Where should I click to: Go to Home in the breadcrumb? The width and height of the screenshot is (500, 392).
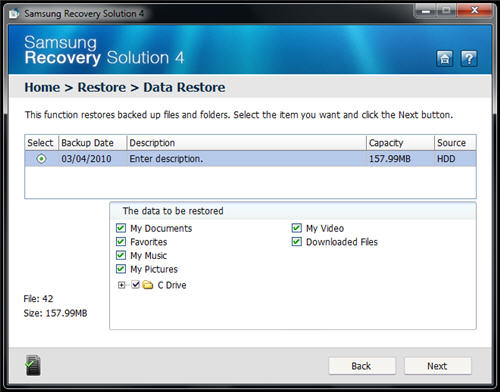[42, 87]
